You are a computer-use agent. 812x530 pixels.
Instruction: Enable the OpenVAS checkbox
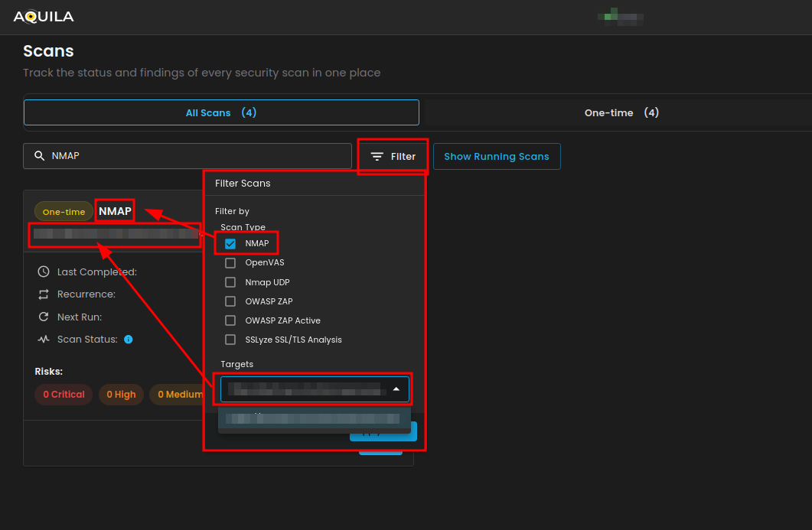tap(230, 262)
